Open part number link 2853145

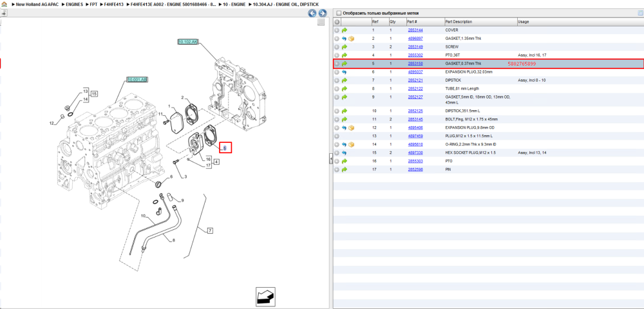click(415, 119)
